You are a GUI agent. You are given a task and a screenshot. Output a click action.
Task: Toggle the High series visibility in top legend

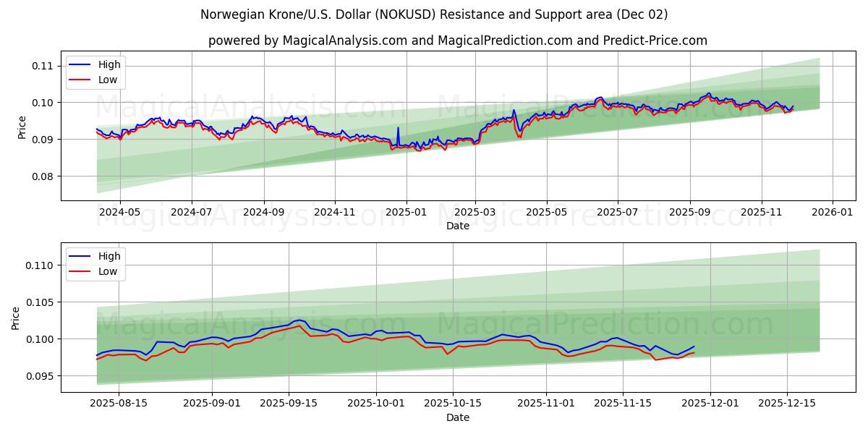point(108,64)
